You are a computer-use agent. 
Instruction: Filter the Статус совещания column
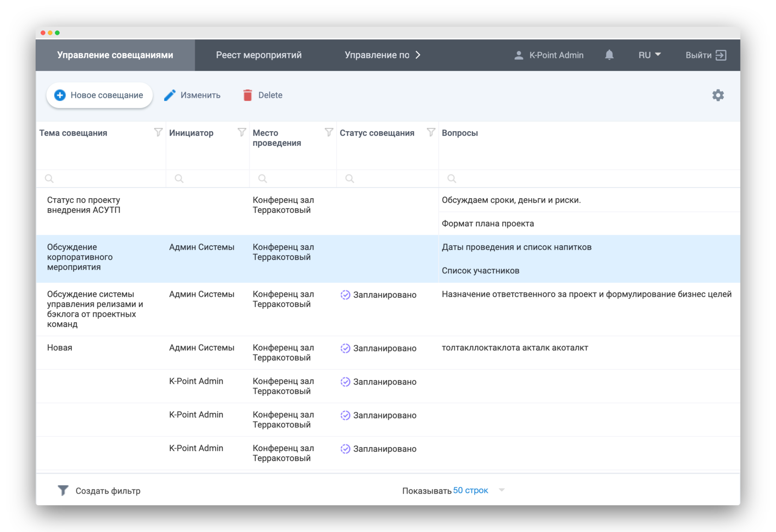point(431,133)
